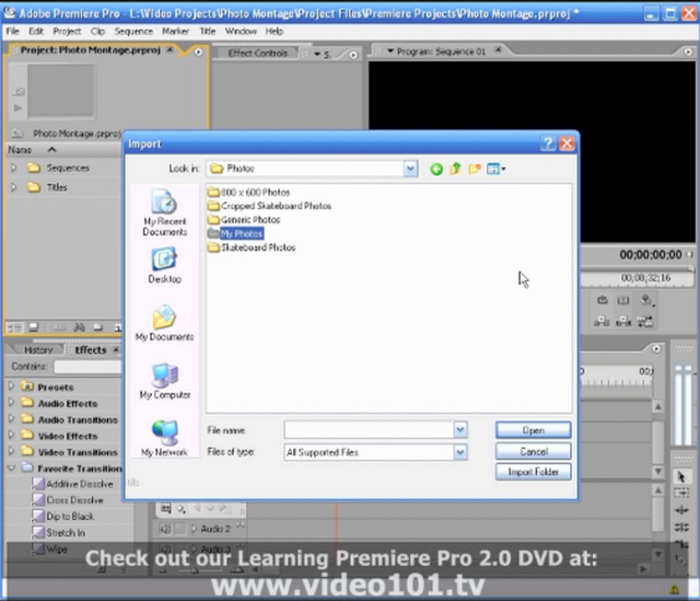Click the Help question mark in Import dialog
This screenshot has height=601, width=700.
548,144
